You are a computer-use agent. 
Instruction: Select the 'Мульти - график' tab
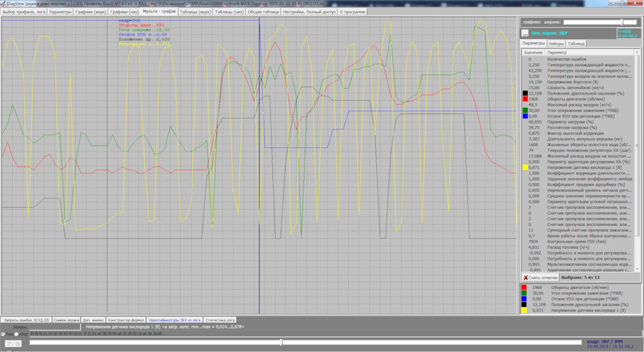160,11
